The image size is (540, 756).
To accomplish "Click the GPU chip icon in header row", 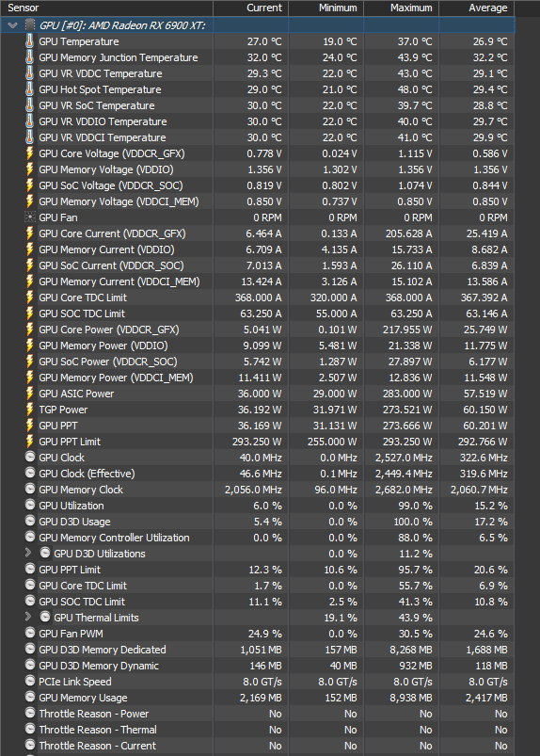I will [x=30, y=25].
